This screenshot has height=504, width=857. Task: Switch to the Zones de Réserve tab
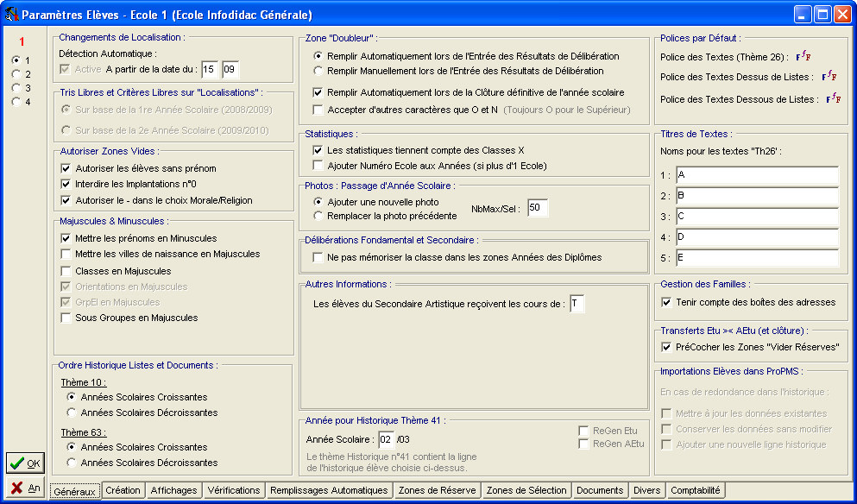[438, 490]
